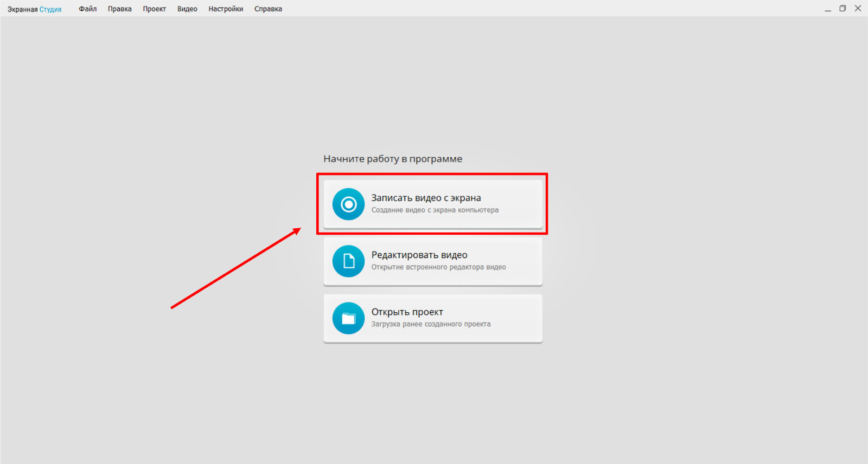
Task: Open the Правка menu
Action: [x=119, y=9]
